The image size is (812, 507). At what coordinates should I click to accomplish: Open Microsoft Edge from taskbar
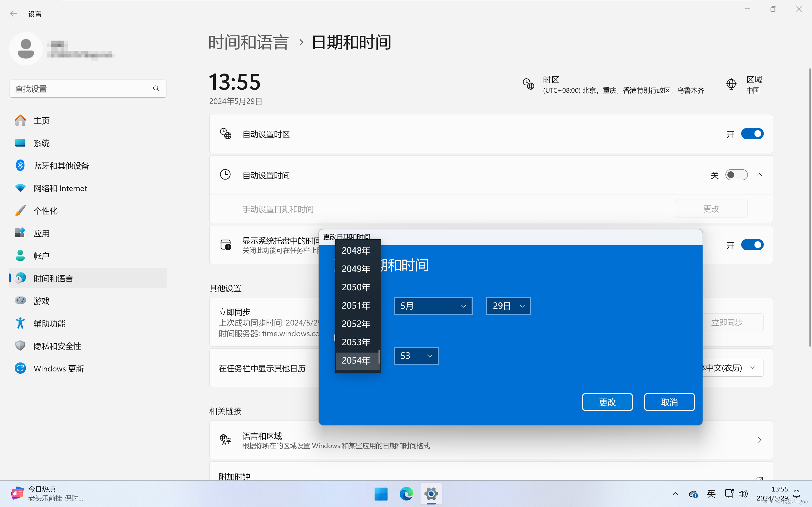[x=406, y=493]
